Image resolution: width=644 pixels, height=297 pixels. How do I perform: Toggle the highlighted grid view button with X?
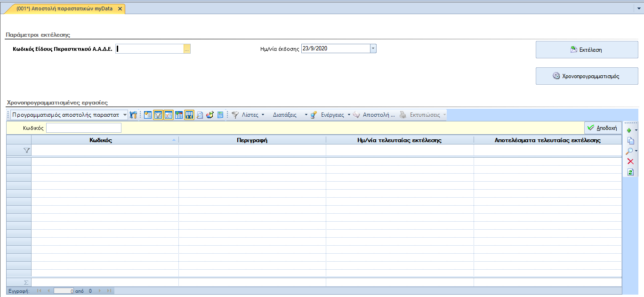tap(189, 115)
